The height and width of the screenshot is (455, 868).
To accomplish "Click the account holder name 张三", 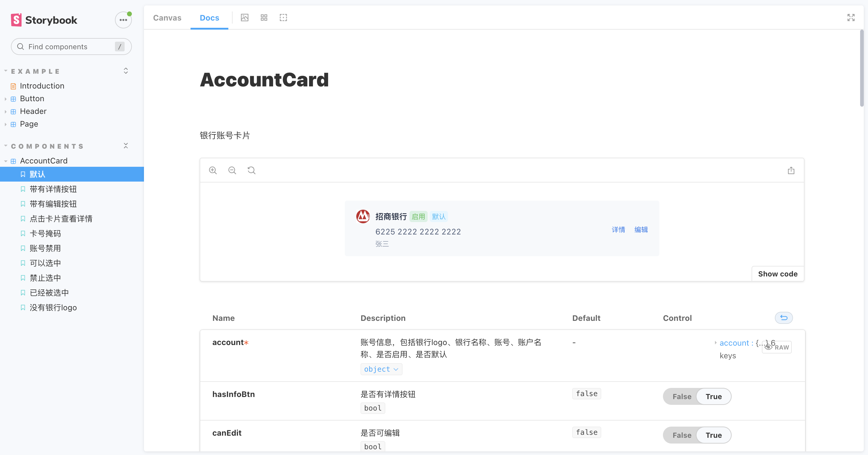I will pyautogui.click(x=382, y=244).
